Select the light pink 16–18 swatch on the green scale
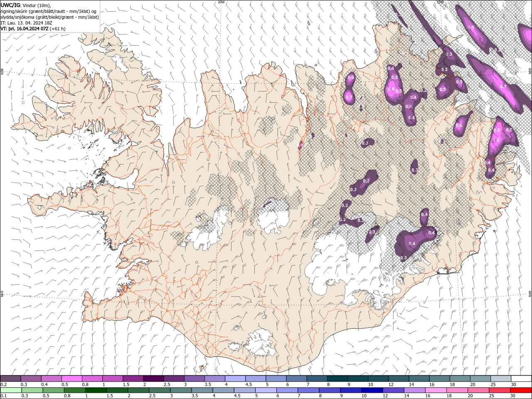 click(x=435, y=390)
